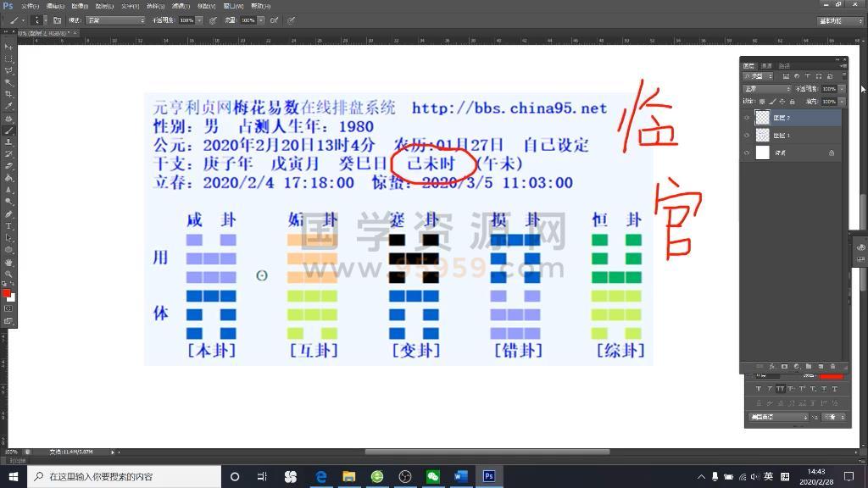Open the layer blend mode dropdown
This screenshot has width=868, height=488.
766,88
